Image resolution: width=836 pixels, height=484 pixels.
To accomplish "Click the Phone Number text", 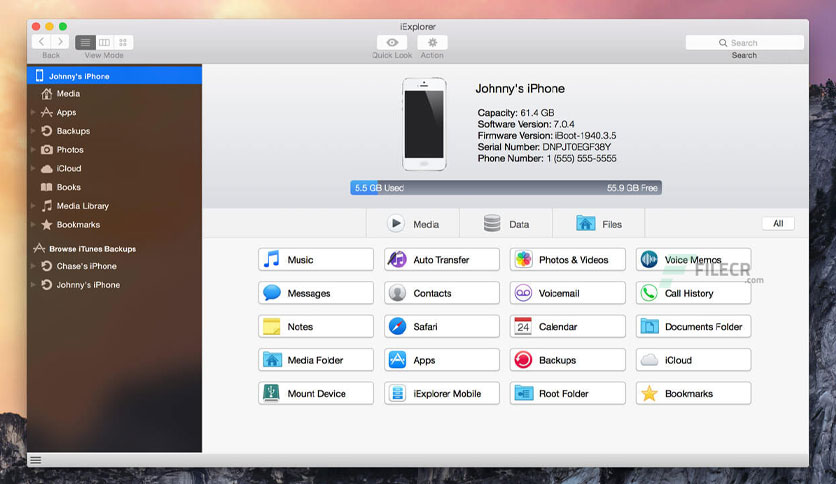I will [547, 158].
